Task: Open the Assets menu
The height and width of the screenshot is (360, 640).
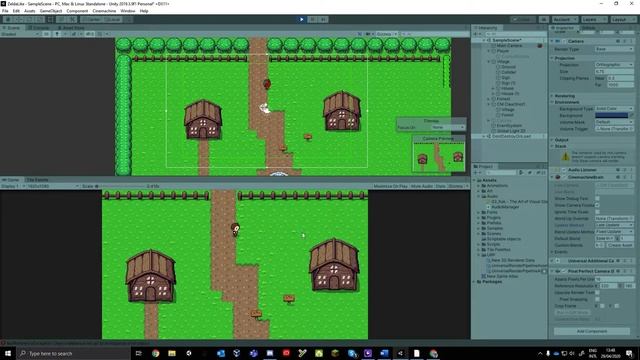Action: point(29,11)
